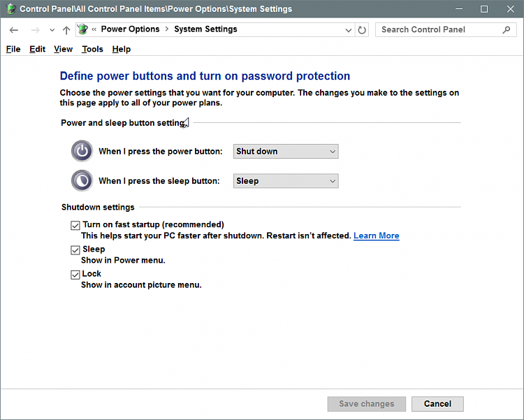Disable the Lock checkbox
524x420 pixels.
(75, 275)
